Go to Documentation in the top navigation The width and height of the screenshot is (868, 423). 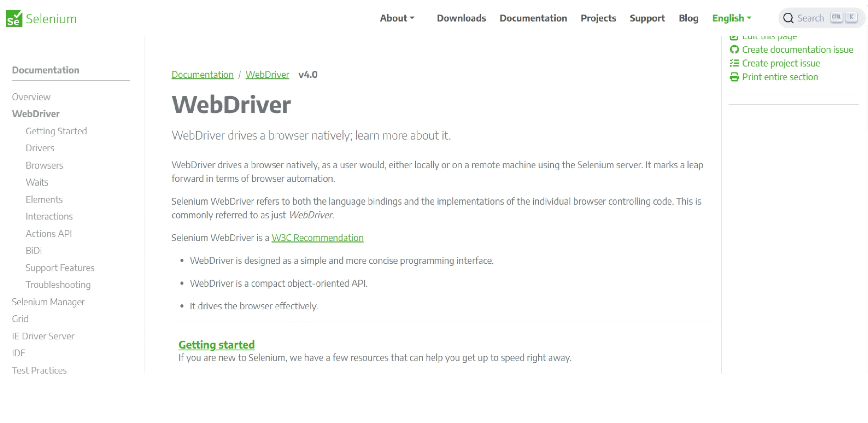533,18
